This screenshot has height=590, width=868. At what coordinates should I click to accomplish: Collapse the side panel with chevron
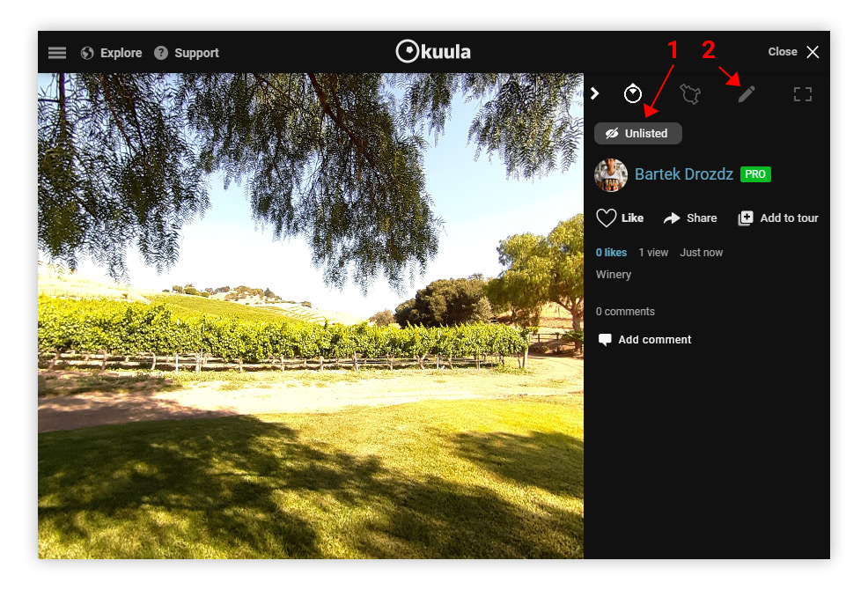tap(595, 93)
